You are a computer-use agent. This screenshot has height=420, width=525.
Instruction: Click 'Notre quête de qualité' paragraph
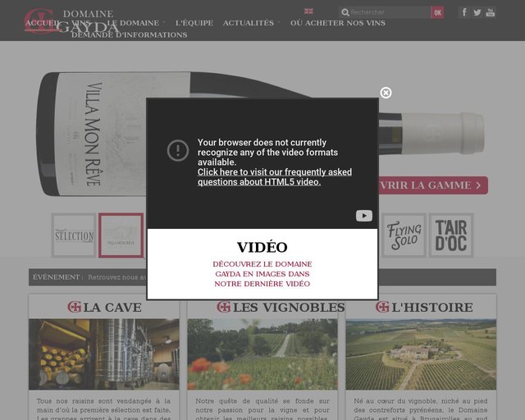(x=262, y=409)
